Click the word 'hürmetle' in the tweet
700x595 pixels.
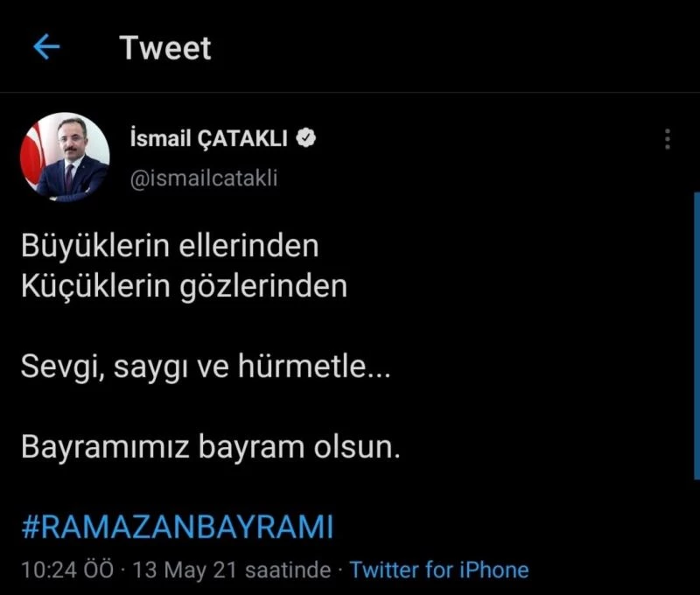click(302, 366)
